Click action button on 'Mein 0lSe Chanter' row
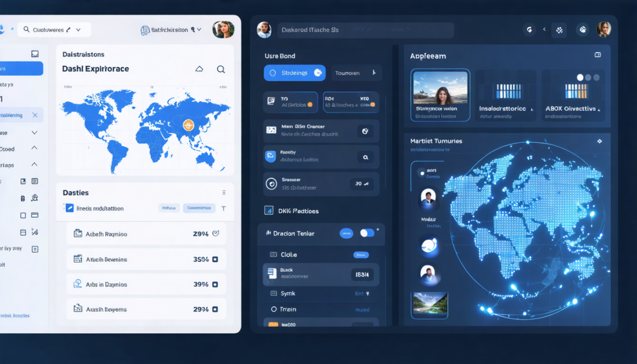The width and height of the screenshot is (637, 364). (x=365, y=131)
